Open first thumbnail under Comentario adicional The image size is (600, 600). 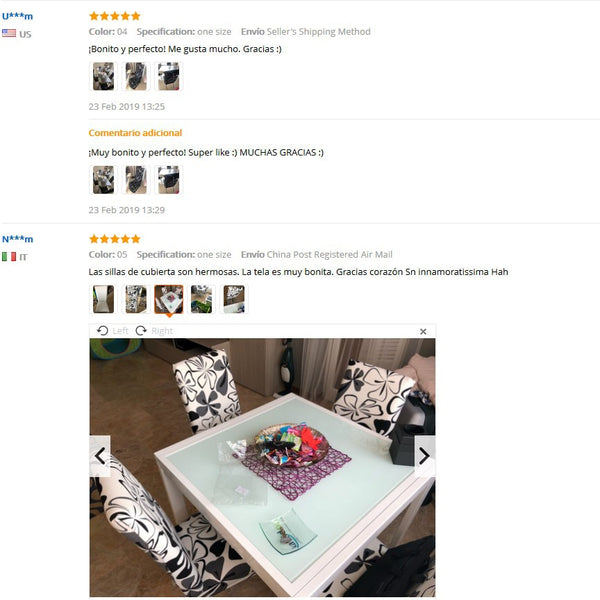[103, 180]
